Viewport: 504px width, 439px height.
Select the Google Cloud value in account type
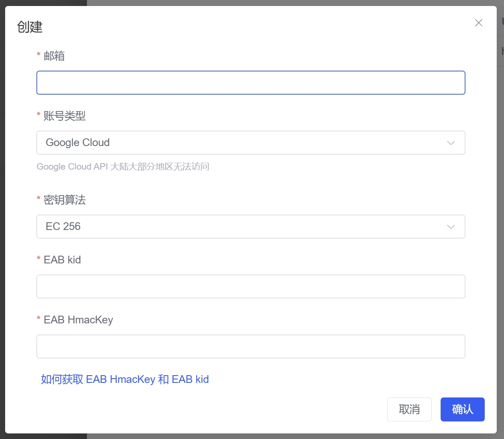78,143
